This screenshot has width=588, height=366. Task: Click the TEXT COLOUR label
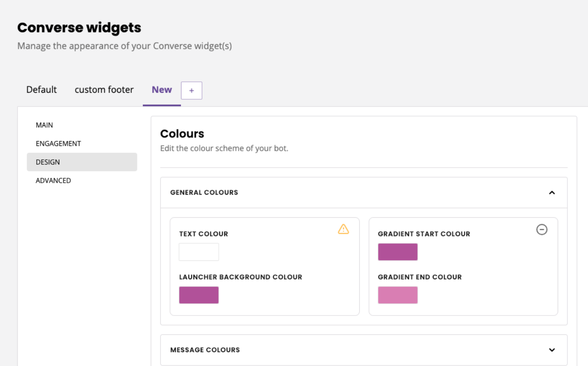(x=204, y=234)
